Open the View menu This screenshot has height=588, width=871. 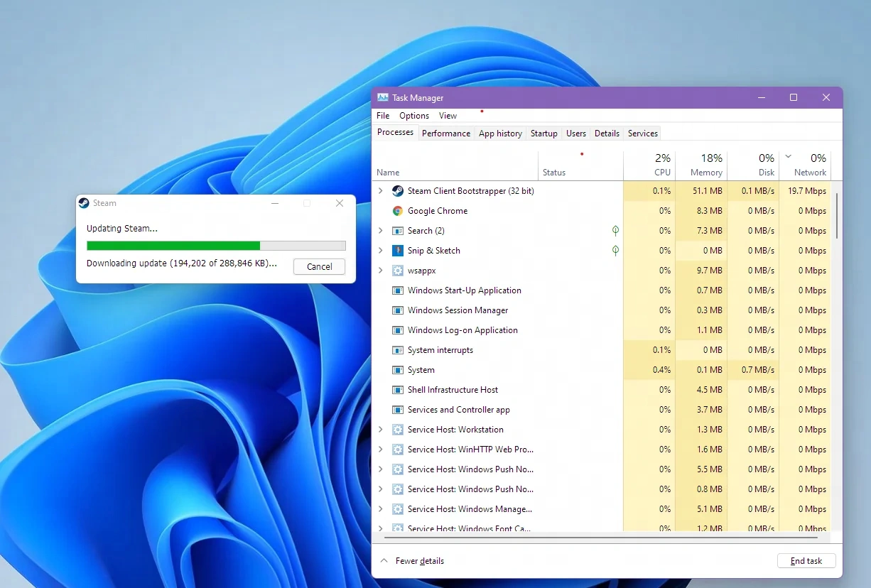coord(448,116)
